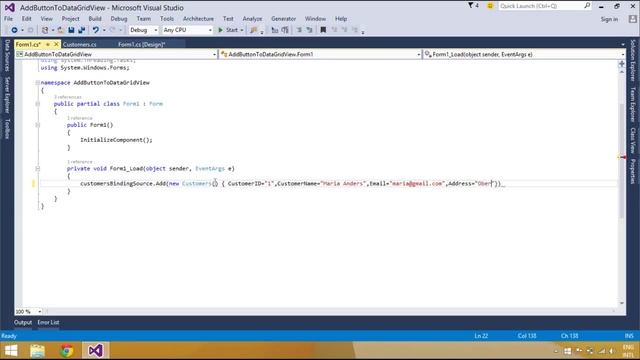Open the Data Sources side tab
Viewport: 640px width, 360px height.
[x=7, y=56]
